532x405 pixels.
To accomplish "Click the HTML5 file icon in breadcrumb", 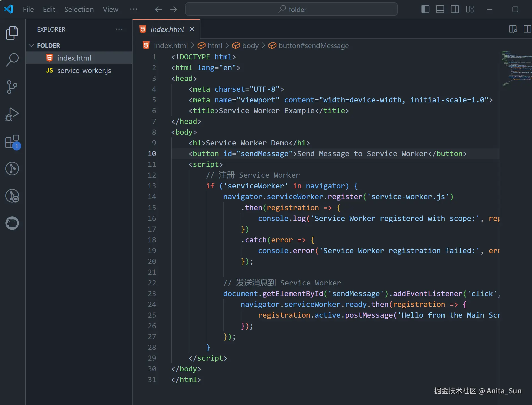I will 146,45.
